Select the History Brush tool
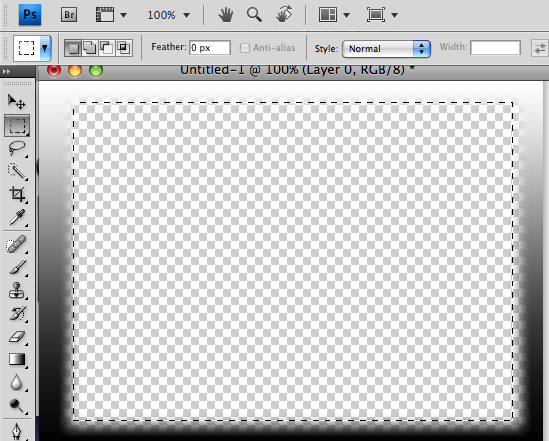Image resolution: width=549 pixels, height=441 pixels. [17, 314]
